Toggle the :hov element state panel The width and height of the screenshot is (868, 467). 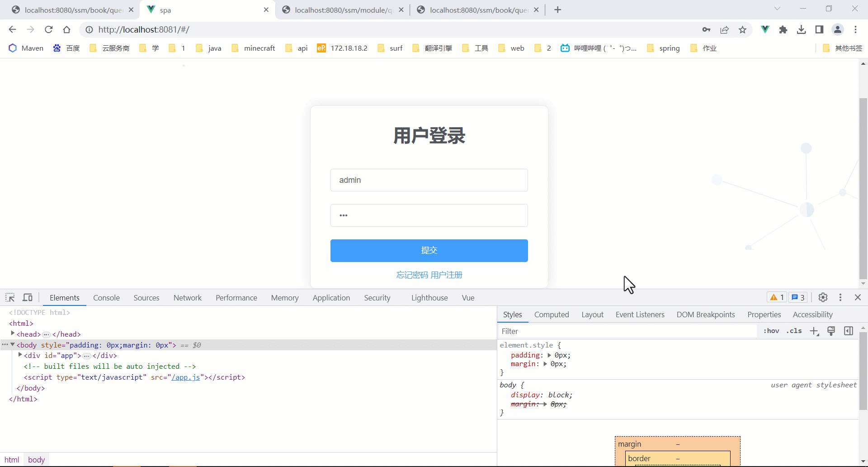click(x=771, y=331)
